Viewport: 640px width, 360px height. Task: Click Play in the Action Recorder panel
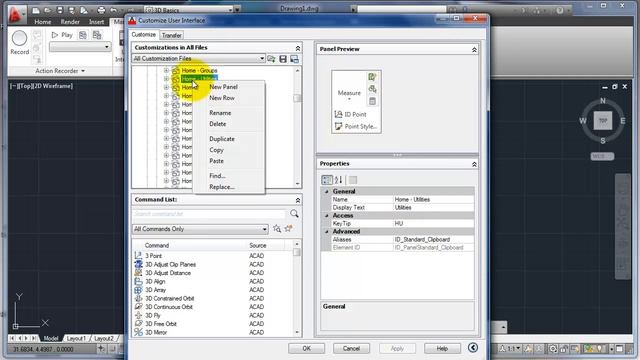[x=62, y=35]
